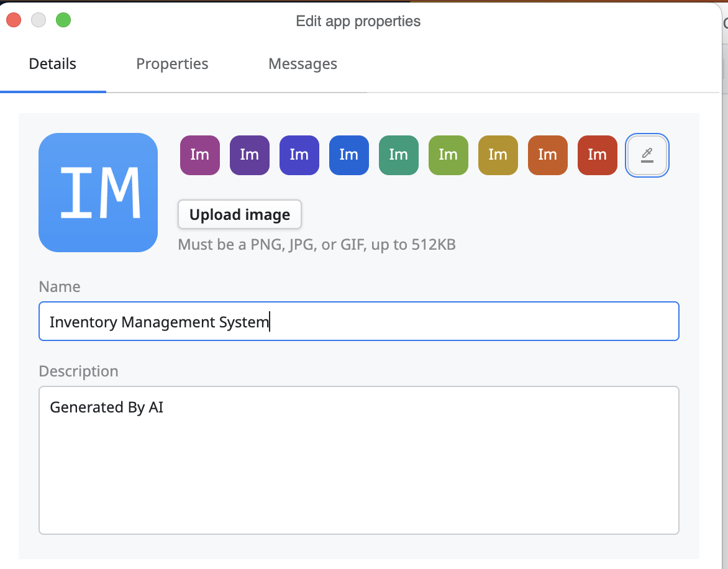Click into the Description text area
Viewport: 728px width, 569px height.
pyautogui.click(x=359, y=460)
